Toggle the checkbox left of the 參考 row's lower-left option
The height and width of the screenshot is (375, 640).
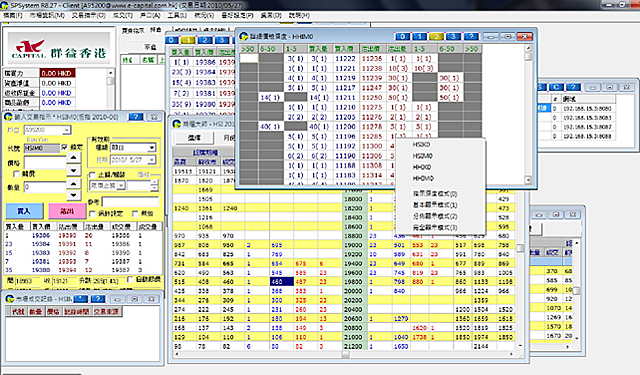coord(92,213)
